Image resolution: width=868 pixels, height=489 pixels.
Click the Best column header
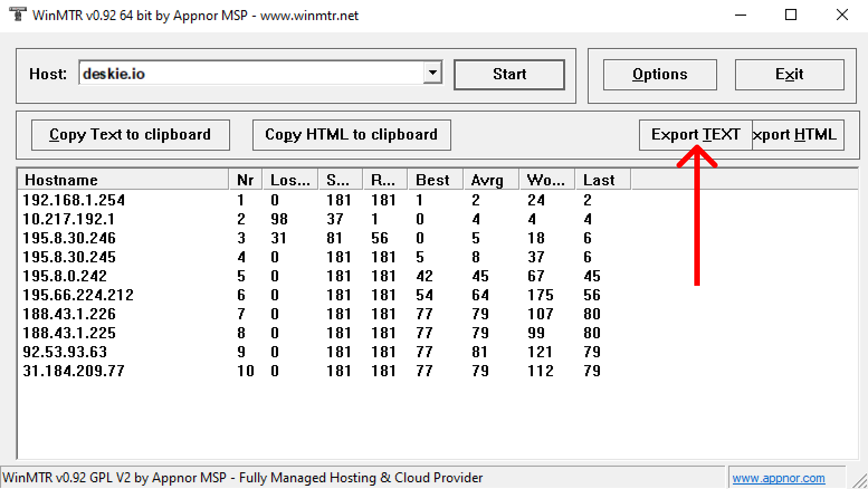[436, 180]
